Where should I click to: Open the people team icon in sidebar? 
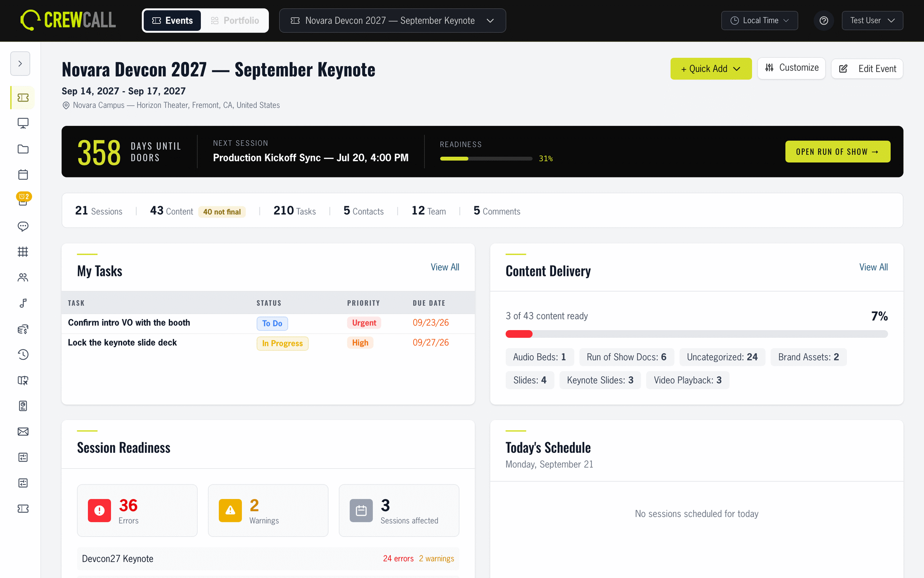click(x=23, y=278)
